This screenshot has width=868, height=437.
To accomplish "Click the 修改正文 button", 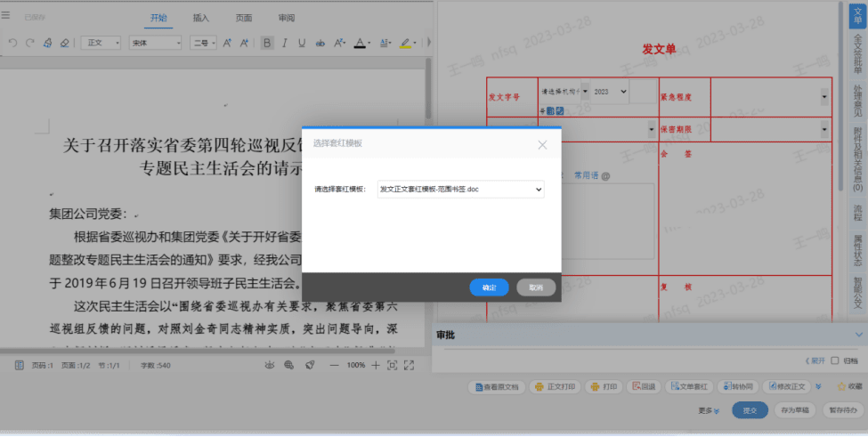I will tap(786, 386).
